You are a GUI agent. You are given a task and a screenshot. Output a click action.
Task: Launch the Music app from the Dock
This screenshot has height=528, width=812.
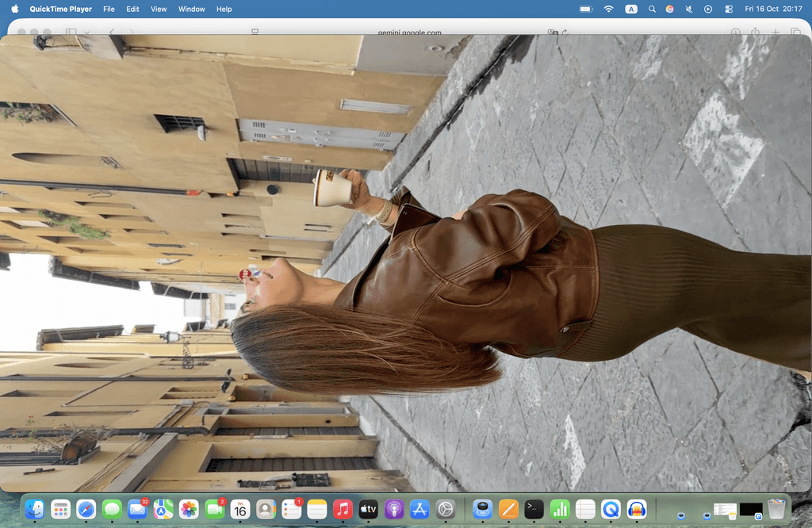(343, 510)
